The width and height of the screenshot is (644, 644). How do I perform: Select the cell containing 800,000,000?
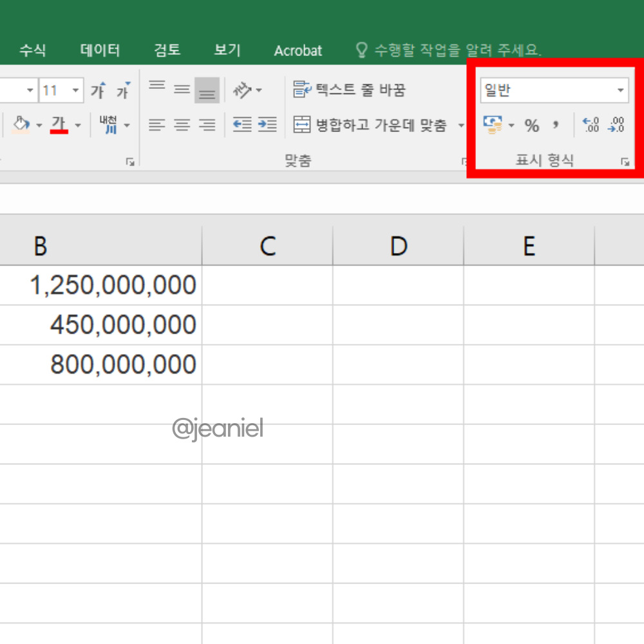[x=100, y=365]
